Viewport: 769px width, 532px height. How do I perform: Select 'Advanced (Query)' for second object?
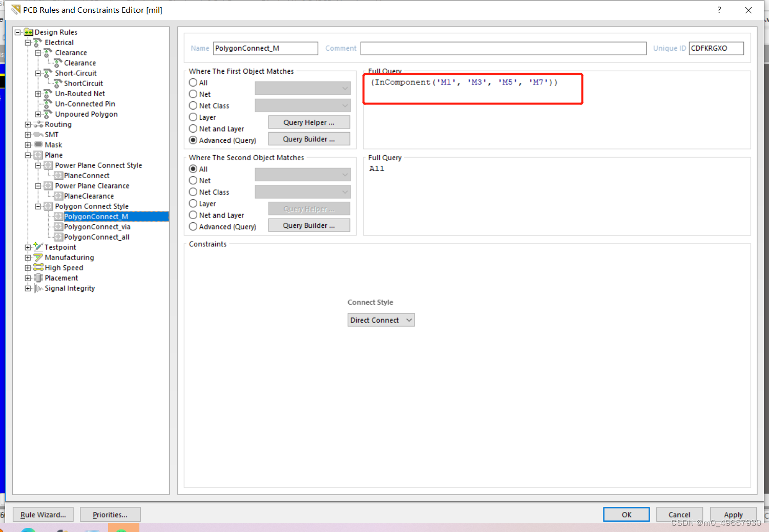[193, 226]
